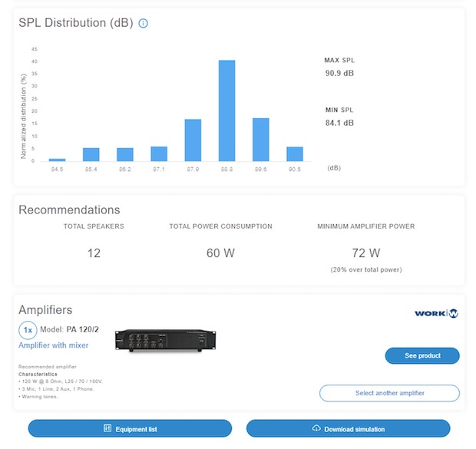Click the chart bar at 90.5 dB
The image size is (476, 449).
pos(295,154)
